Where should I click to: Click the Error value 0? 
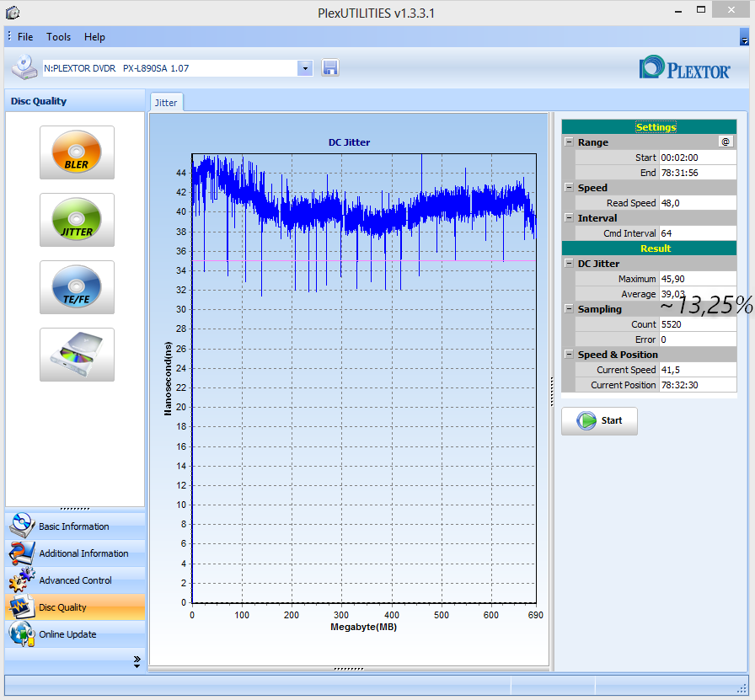(697, 339)
